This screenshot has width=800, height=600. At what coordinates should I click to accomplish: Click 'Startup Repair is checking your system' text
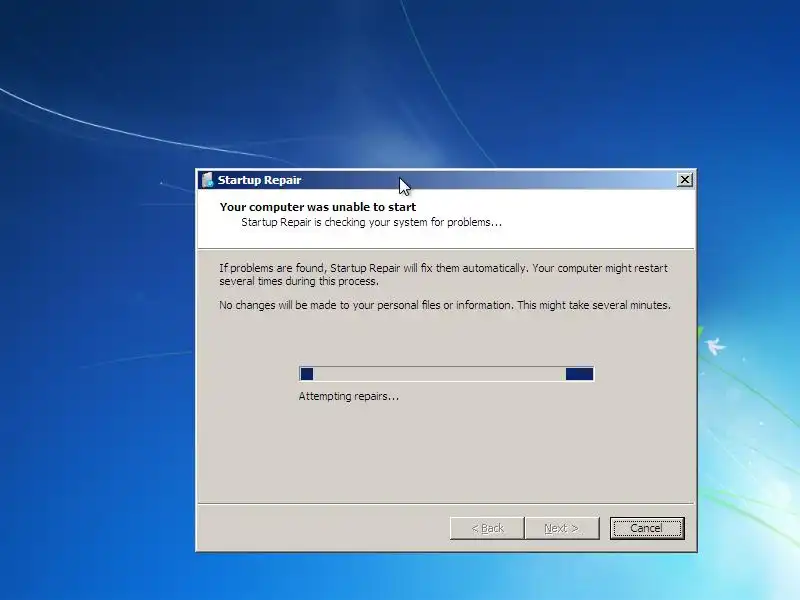(x=371, y=222)
